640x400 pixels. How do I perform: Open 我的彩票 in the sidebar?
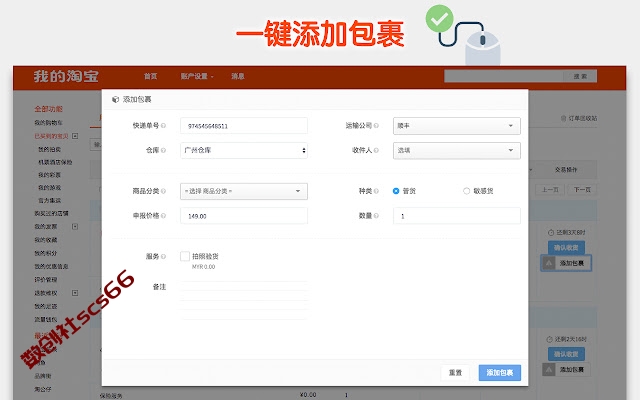[49, 175]
